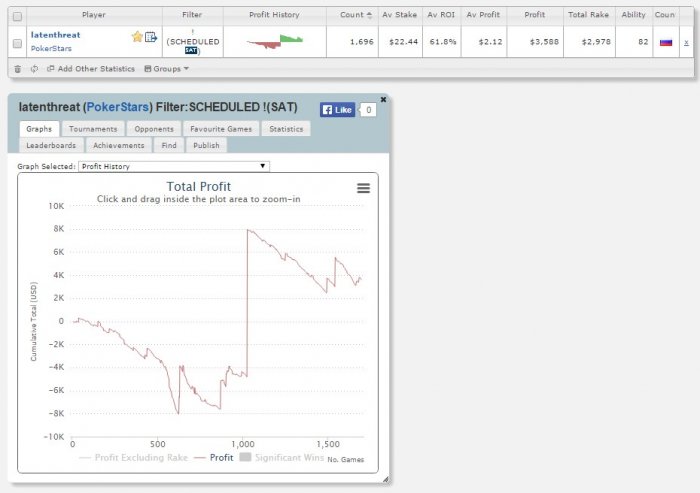Screen dimensions: 700x493
Task: Open the Leaderboards tab
Action: pos(51,145)
